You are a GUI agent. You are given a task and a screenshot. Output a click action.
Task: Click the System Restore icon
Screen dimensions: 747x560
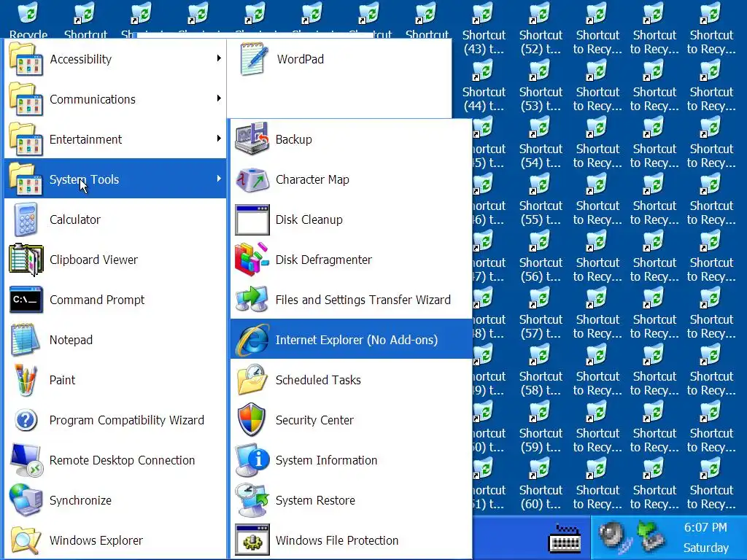252,500
